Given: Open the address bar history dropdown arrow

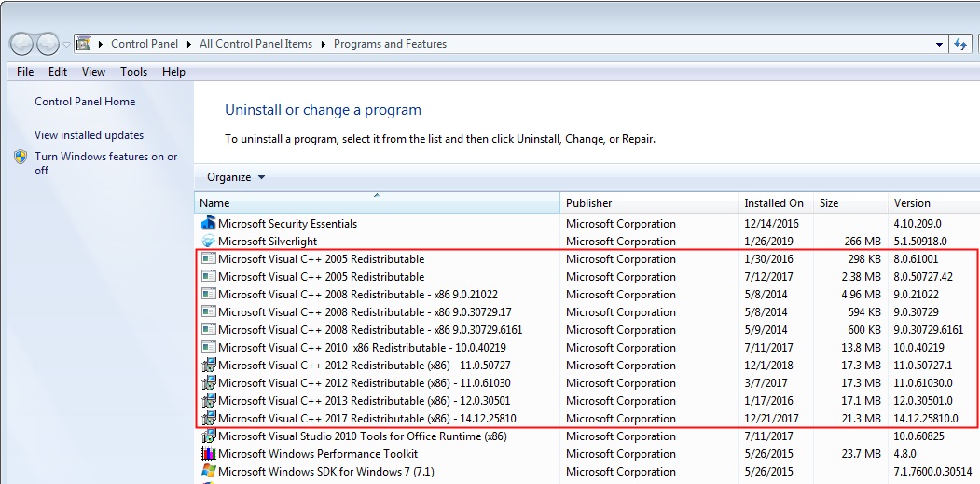Looking at the screenshot, I should pos(939,45).
